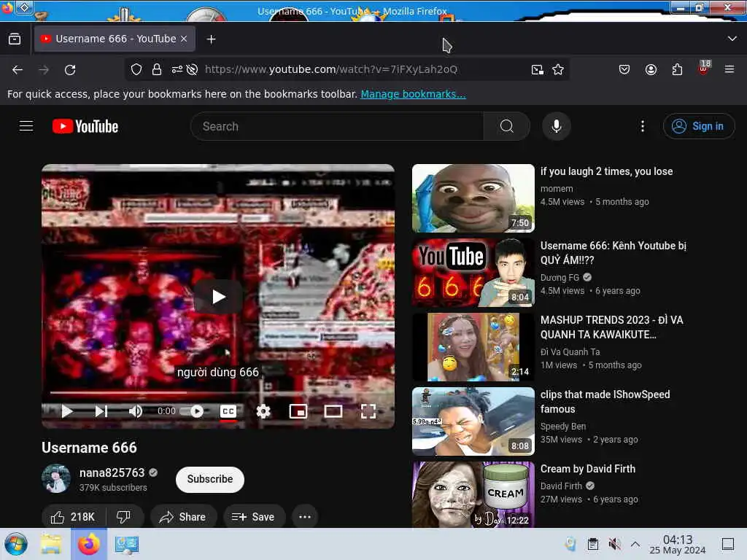This screenshot has width=747, height=560.
Task: Reload the current page
Action: (70, 69)
